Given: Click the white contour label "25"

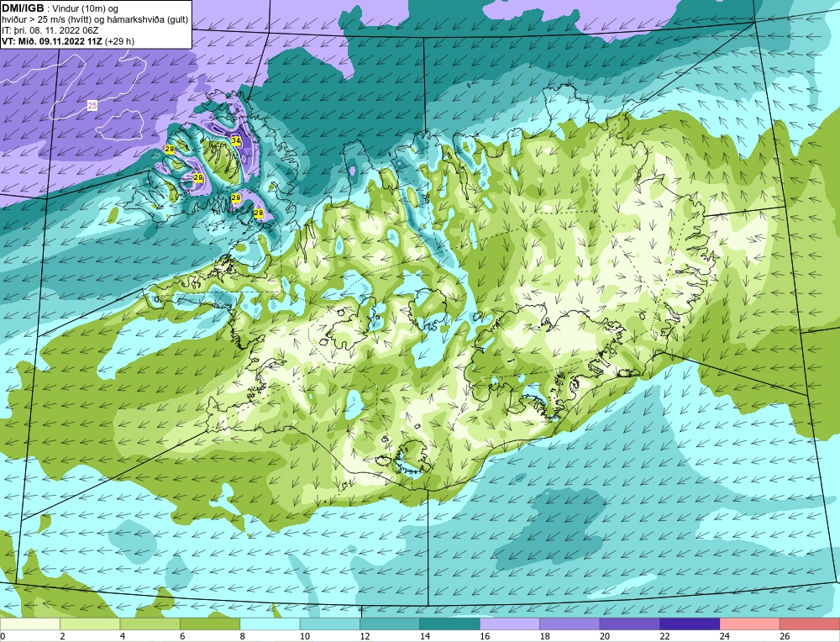Looking at the screenshot, I should [x=92, y=106].
